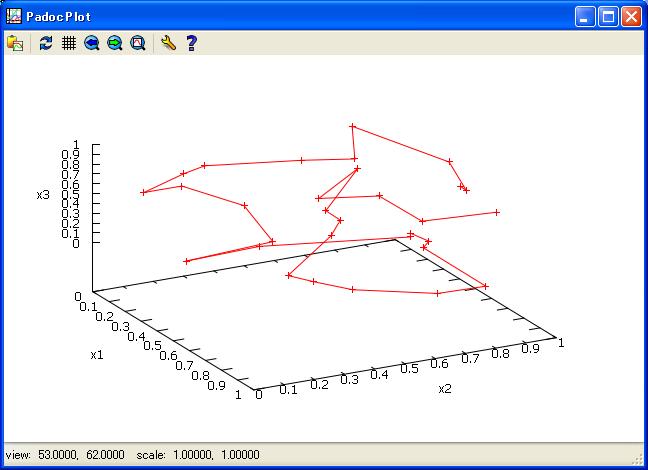Screen dimensions: 648x470
Task: Open help via question mark icon
Action: tap(191, 43)
